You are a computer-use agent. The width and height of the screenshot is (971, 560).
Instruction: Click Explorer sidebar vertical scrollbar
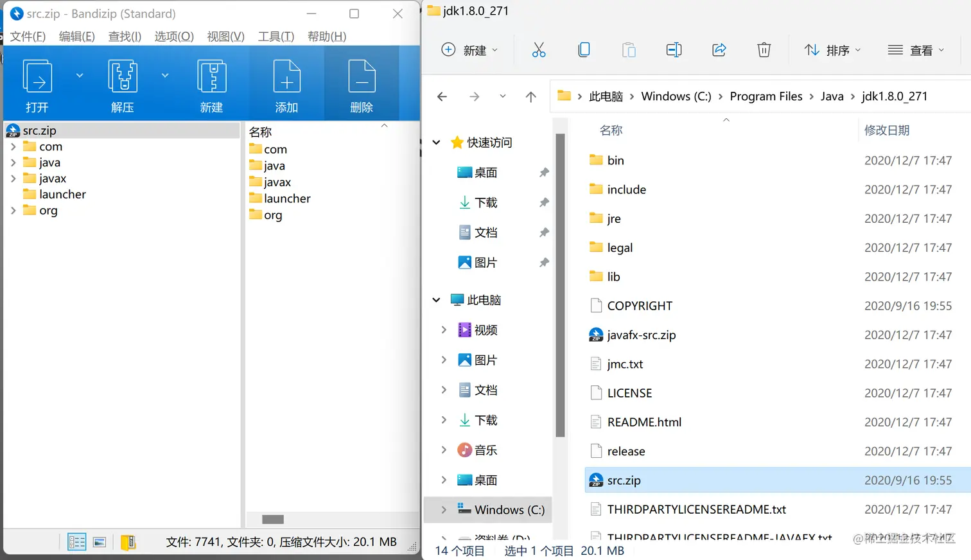pyautogui.click(x=560, y=286)
